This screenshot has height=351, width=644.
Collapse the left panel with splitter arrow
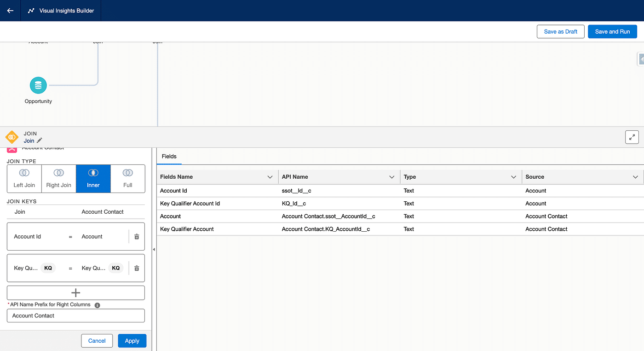click(154, 249)
